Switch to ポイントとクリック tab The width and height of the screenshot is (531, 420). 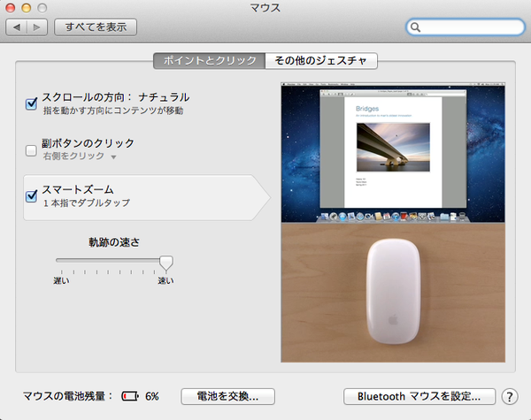click(x=209, y=61)
